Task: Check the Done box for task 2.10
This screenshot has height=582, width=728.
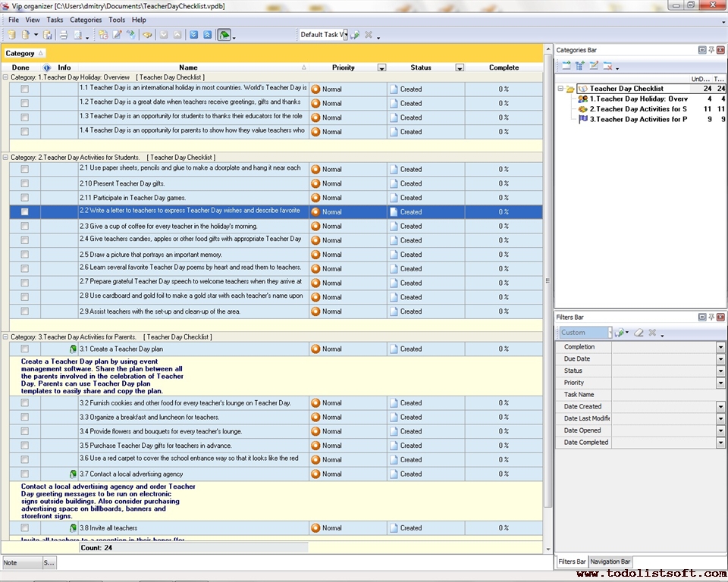Action: pos(25,183)
